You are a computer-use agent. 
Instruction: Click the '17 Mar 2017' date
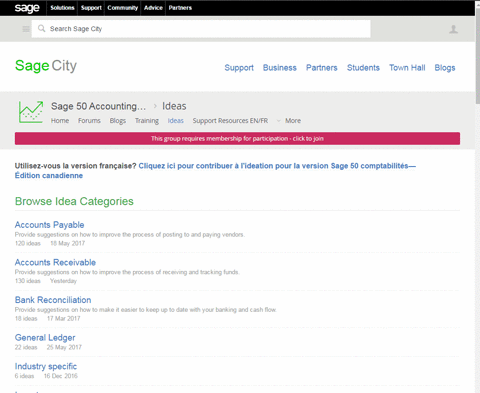[64, 318]
